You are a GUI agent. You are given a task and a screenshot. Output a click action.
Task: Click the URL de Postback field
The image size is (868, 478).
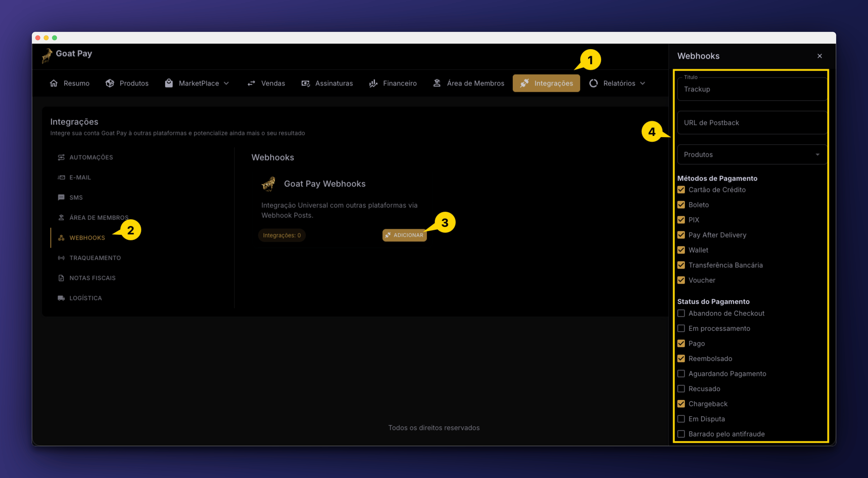pyautogui.click(x=752, y=123)
